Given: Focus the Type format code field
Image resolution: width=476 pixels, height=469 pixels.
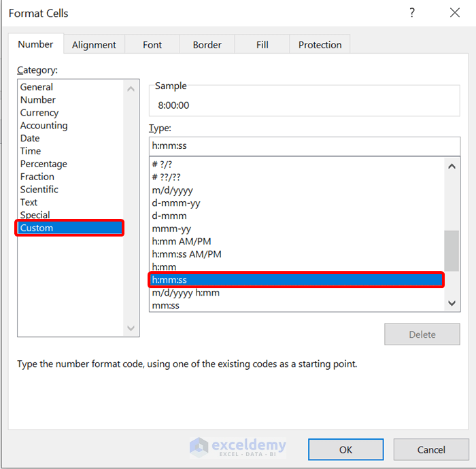Looking at the screenshot, I should click(304, 146).
